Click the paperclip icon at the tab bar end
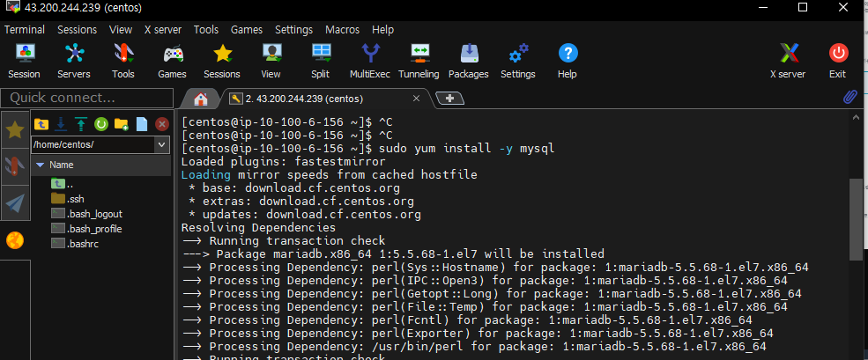 coord(849,98)
